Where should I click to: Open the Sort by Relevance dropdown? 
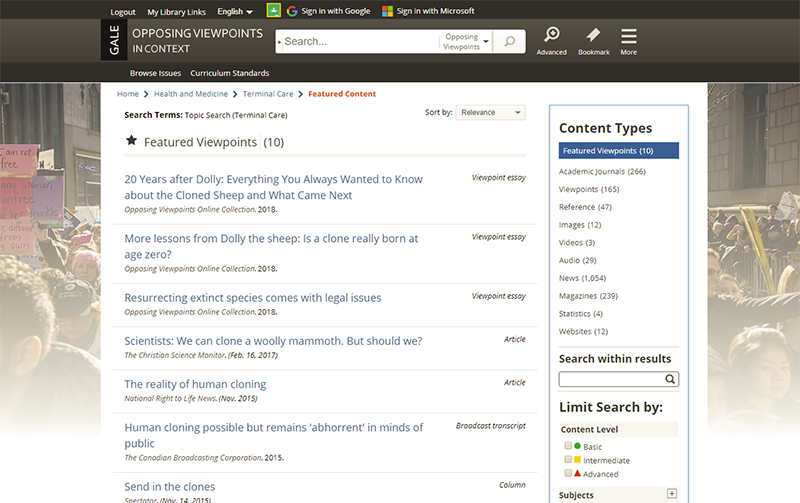tap(490, 112)
